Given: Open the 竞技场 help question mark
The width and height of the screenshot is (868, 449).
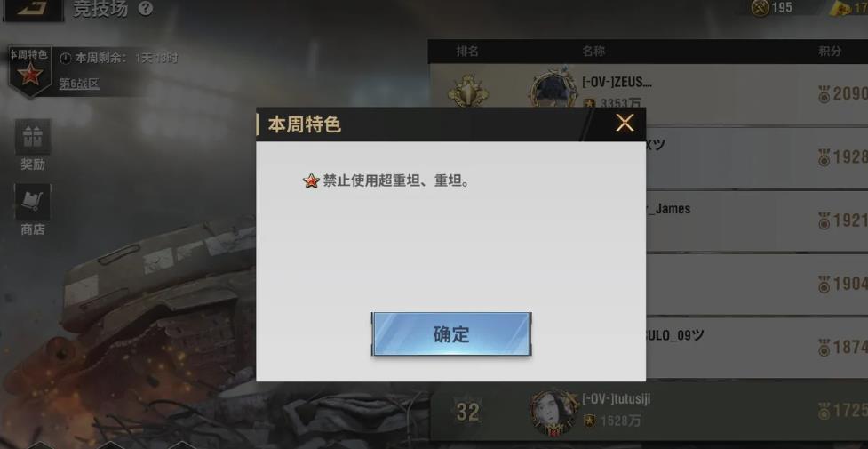Looking at the screenshot, I should pyautogui.click(x=146, y=9).
